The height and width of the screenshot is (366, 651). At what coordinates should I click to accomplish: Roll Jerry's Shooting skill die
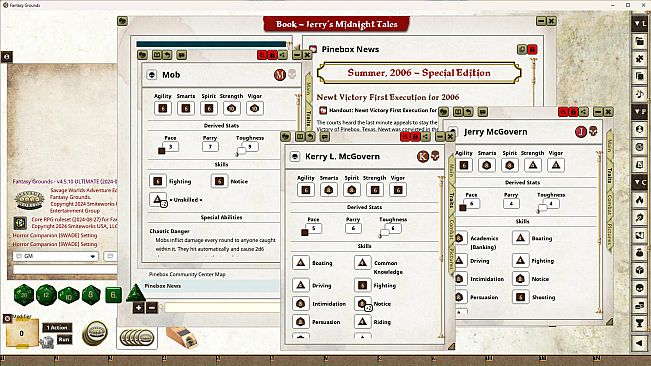point(520,297)
